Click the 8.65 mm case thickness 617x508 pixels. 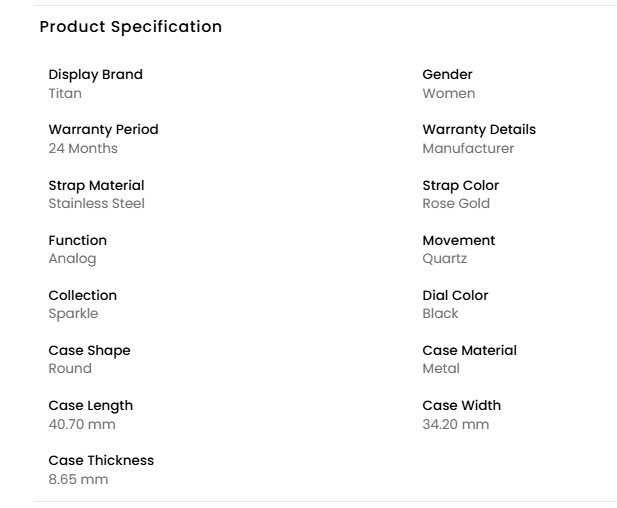pyautogui.click(x=78, y=479)
